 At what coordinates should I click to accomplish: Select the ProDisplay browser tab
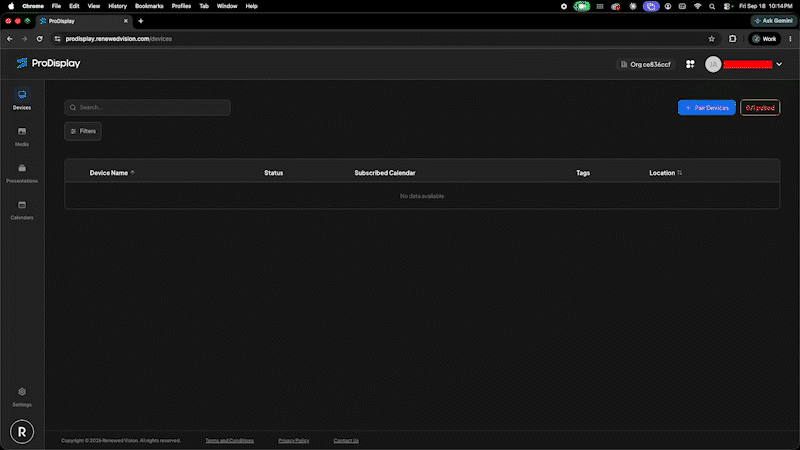[x=84, y=21]
